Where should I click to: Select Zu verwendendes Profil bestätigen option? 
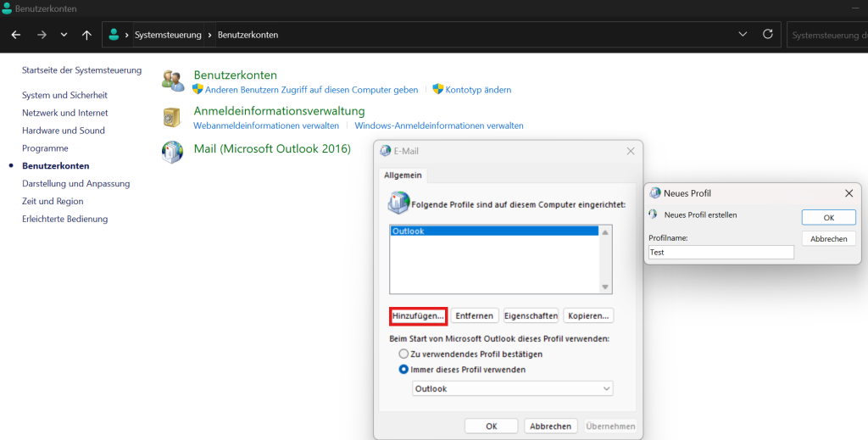(403, 354)
